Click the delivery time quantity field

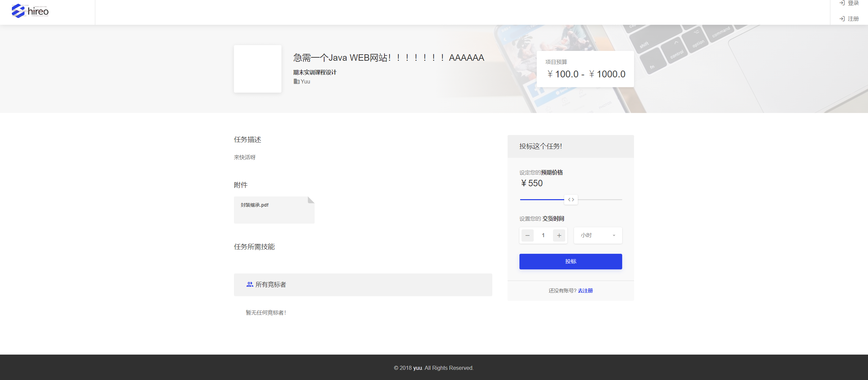click(543, 235)
